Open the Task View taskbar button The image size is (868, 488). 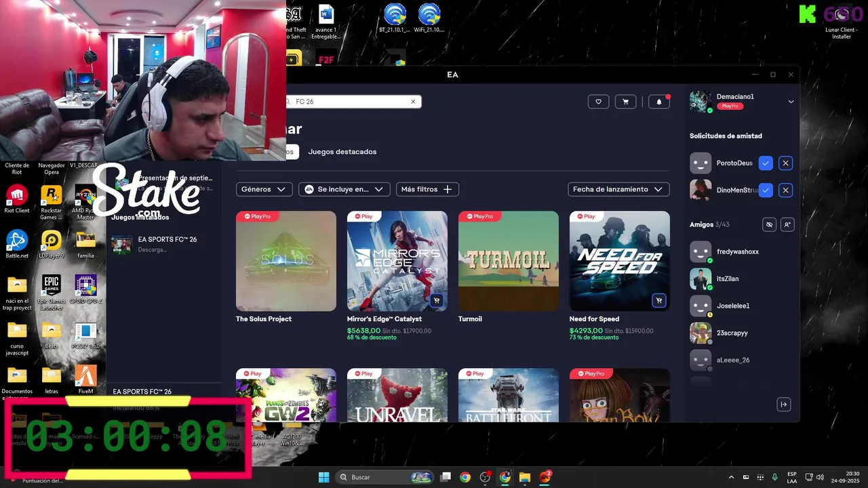(446, 477)
